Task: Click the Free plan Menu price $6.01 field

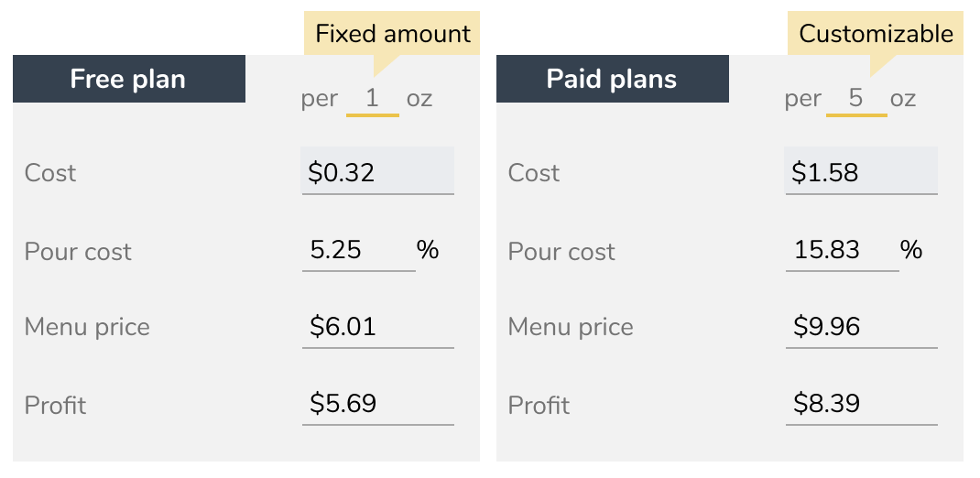Action: 378,328
